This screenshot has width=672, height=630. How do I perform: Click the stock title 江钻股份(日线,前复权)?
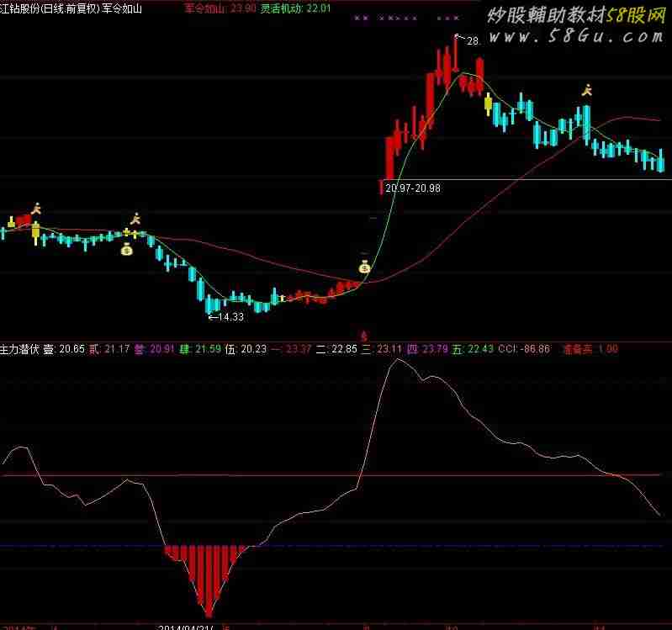tap(50, 8)
